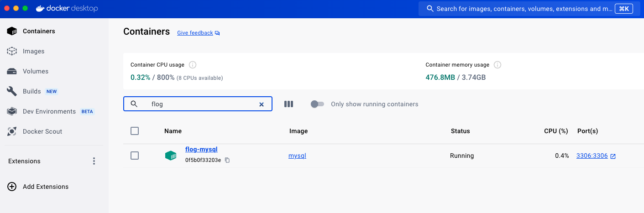Screen dimensions: 644x213
Task: Click the NEW badge next to Builds
Action: pyautogui.click(x=52, y=91)
